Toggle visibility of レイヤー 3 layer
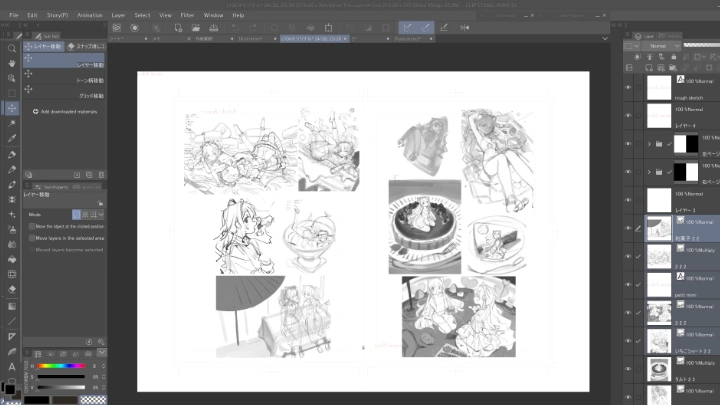Image resolution: width=720 pixels, height=405 pixels. (628, 200)
